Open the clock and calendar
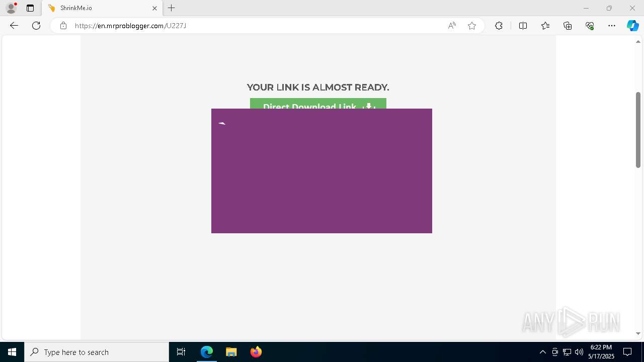Viewport: 644px width, 362px height. [601, 352]
